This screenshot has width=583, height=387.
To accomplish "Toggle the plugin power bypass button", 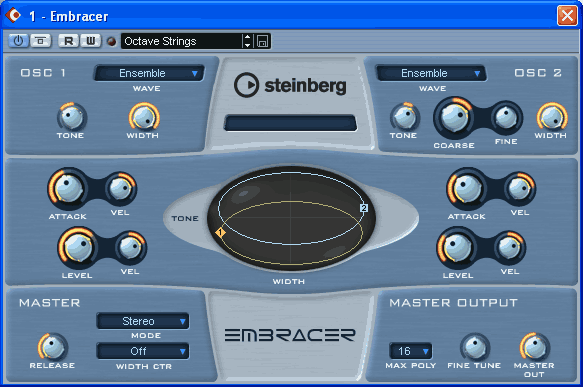I will coord(18,41).
